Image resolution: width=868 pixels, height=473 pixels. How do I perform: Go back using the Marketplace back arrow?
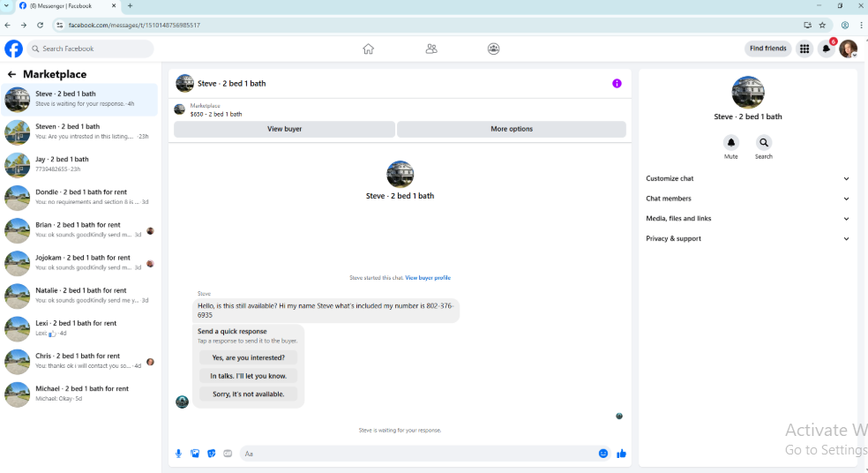pos(11,74)
